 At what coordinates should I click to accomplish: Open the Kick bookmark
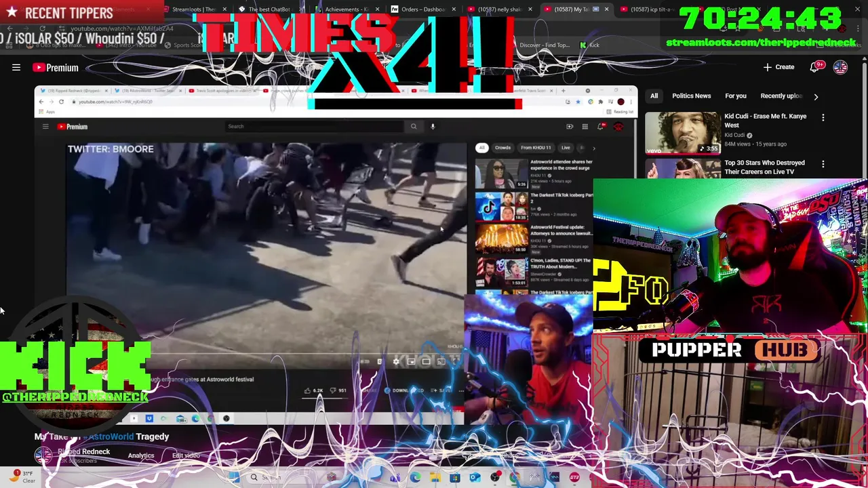coord(590,45)
